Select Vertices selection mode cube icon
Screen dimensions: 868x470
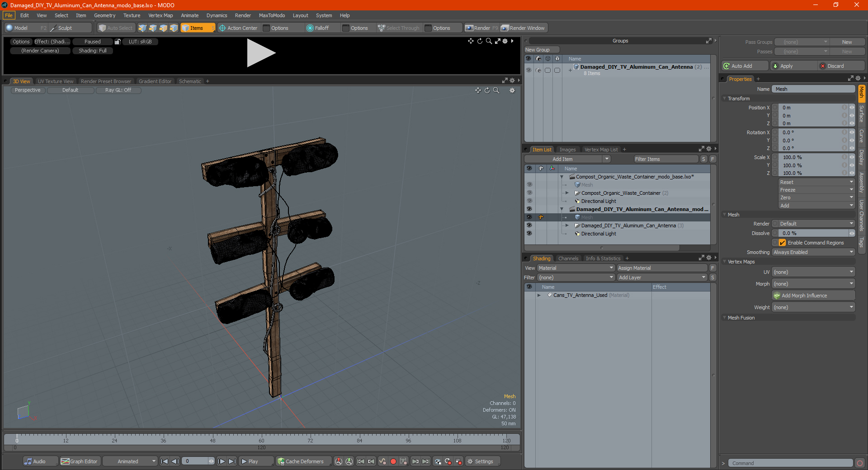click(x=142, y=28)
